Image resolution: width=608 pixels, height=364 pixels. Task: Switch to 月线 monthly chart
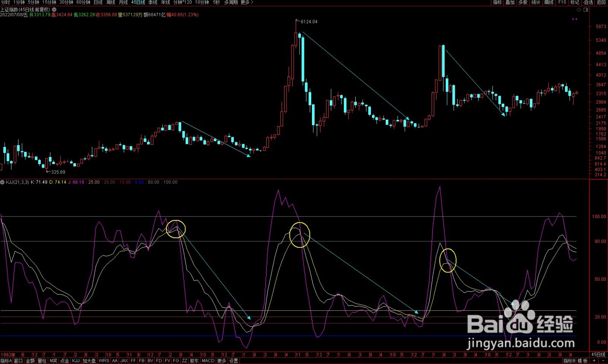pyautogui.click(x=123, y=2)
